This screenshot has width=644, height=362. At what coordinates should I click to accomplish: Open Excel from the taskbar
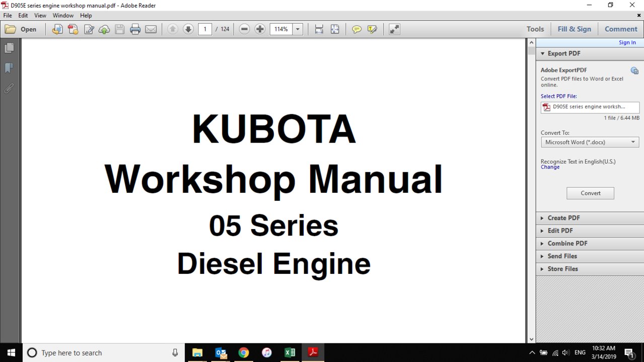coord(290,352)
